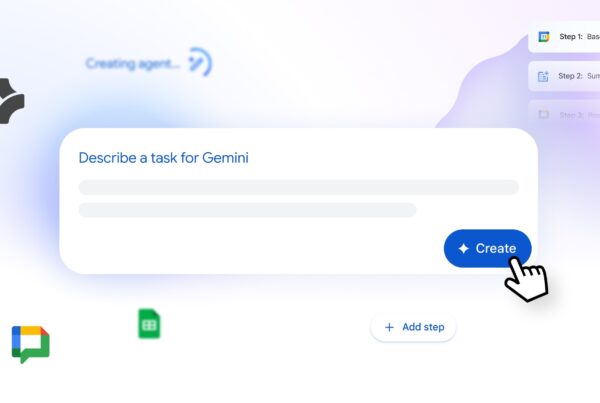Select the Step 1 label

[x=571, y=37]
